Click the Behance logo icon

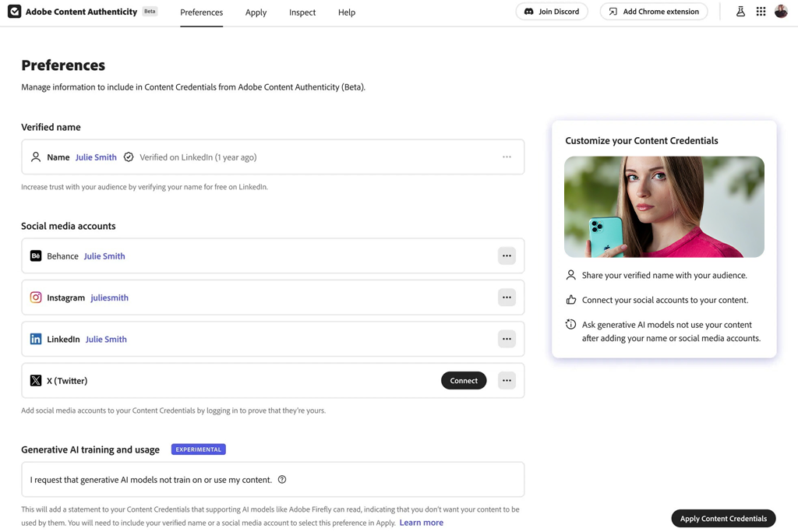pos(36,255)
